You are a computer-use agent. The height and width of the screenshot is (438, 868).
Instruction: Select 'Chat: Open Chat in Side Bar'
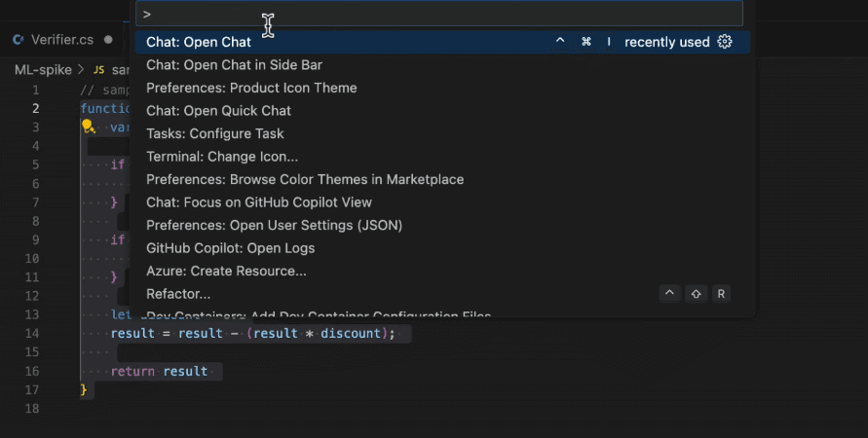point(442,64)
